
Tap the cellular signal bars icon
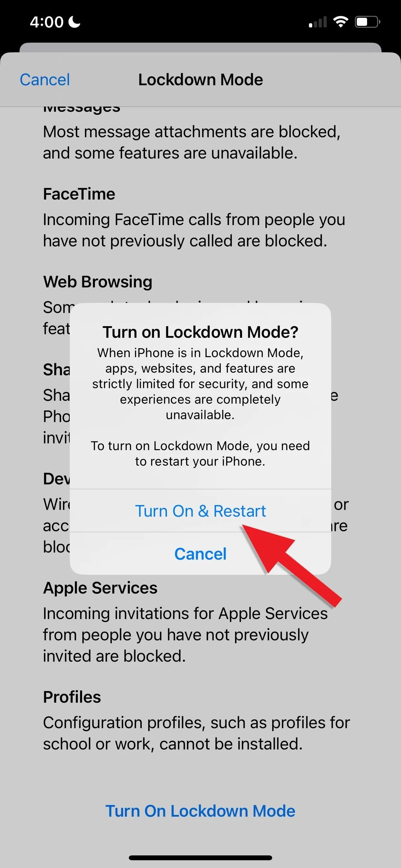[x=318, y=22]
